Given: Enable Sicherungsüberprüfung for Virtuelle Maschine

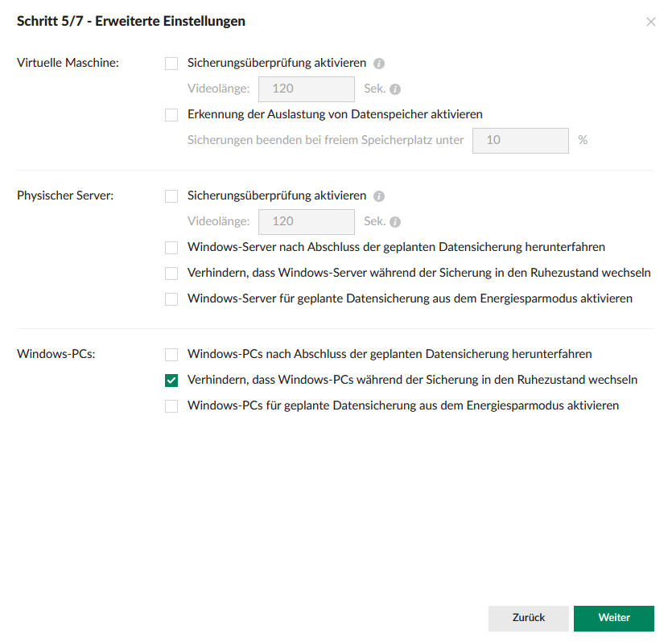Looking at the screenshot, I should click(171, 63).
